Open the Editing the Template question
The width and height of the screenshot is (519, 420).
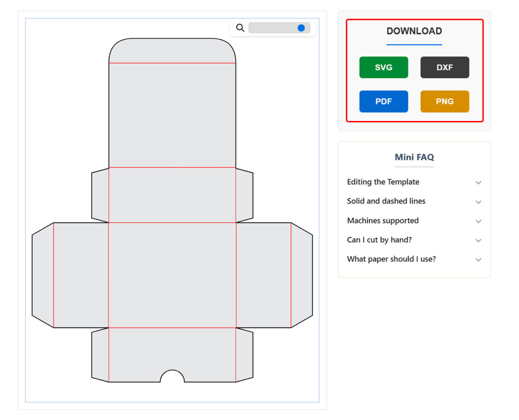(383, 182)
